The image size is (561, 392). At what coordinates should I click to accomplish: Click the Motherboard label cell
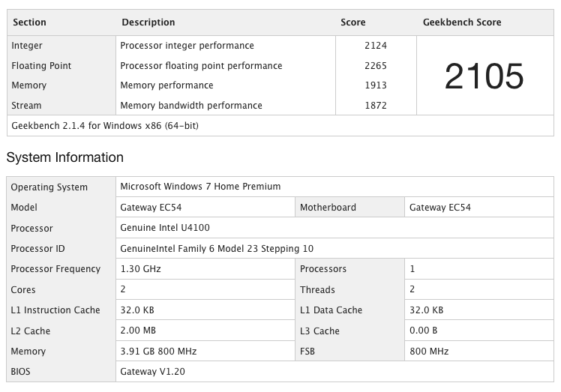328,208
